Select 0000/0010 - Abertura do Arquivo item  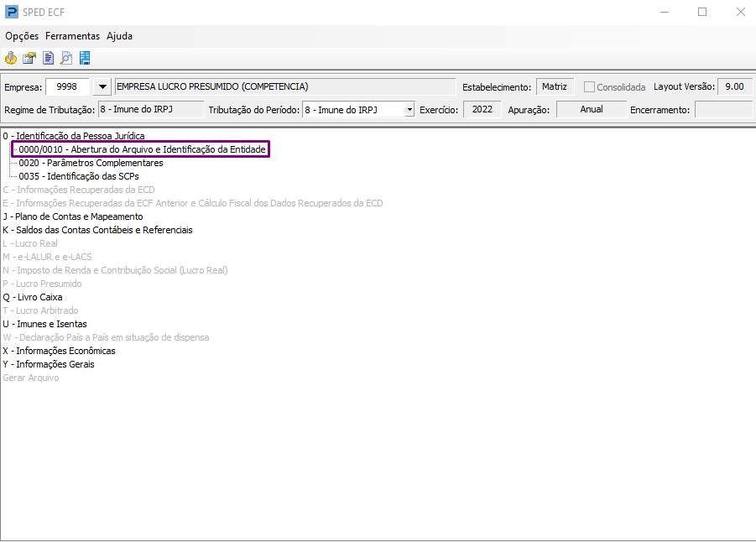(143, 149)
